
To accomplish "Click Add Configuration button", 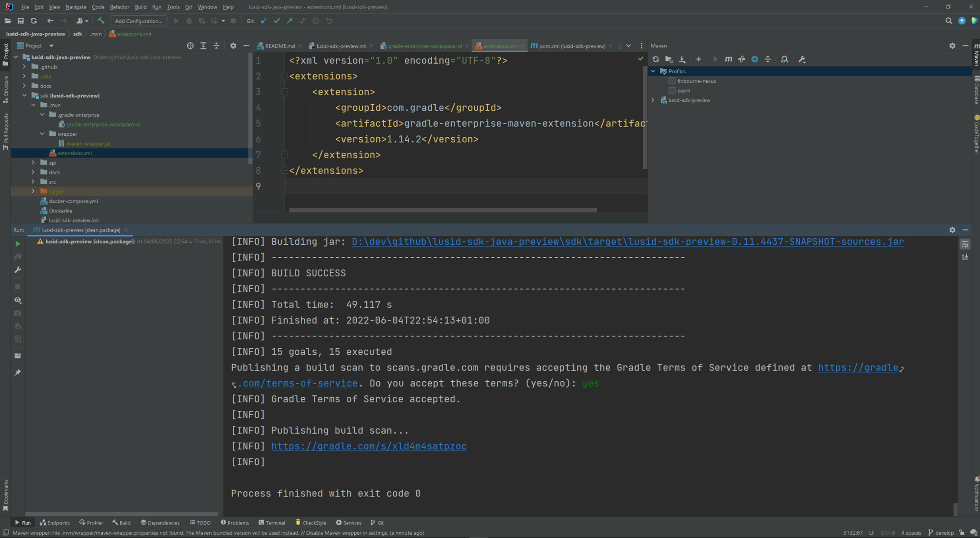I will [x=138, y=21].
